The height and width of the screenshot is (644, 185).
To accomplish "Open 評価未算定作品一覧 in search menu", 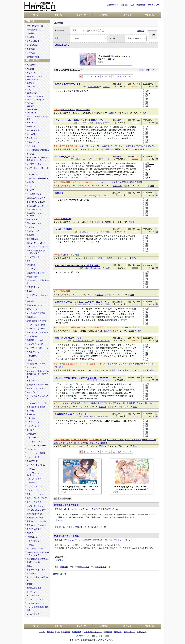I will pos(35,26).
